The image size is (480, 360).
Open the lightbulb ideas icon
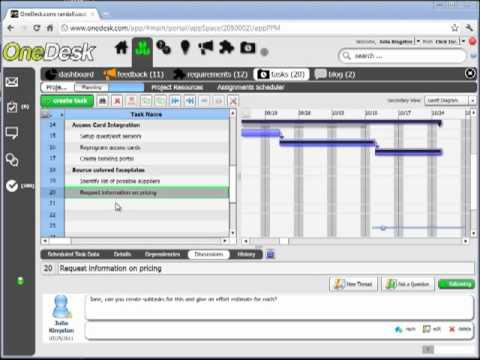(x=185, y=47)
